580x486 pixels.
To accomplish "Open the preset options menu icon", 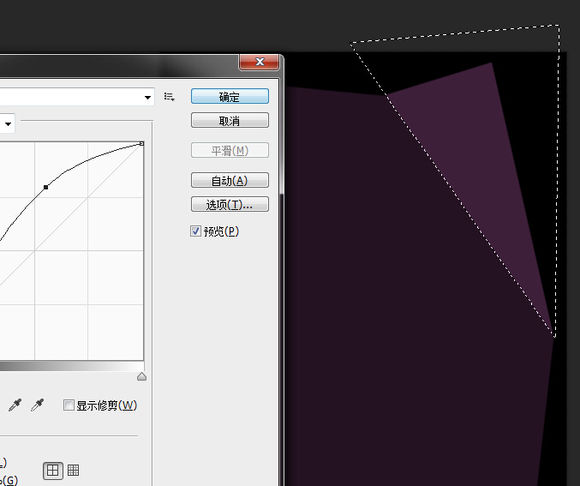I will (169, 97).
